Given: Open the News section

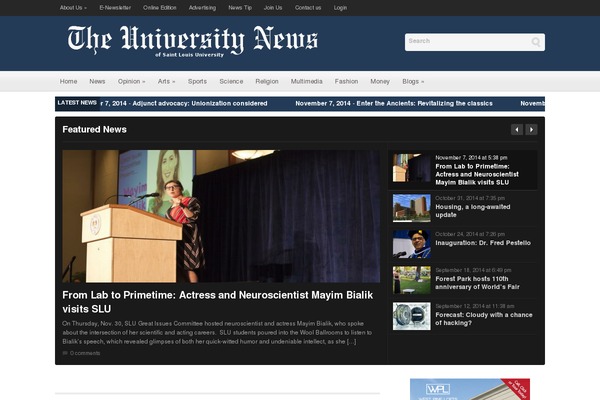Looking at the screenshot, I should [x=97, y=81].
